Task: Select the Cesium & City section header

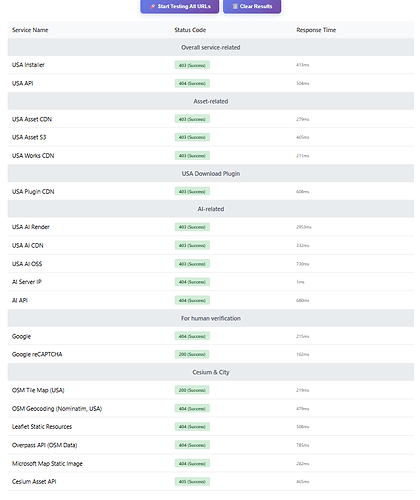Action: (211, 372)
